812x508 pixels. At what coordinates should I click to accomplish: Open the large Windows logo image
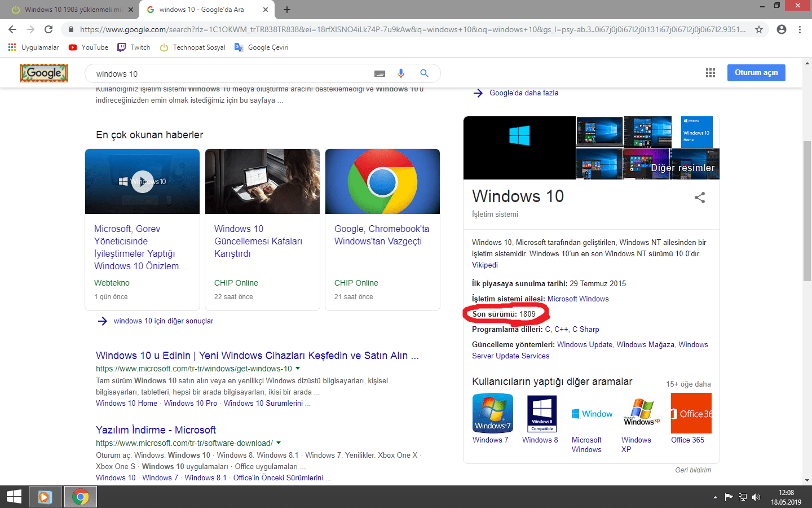tap(519, 148)
